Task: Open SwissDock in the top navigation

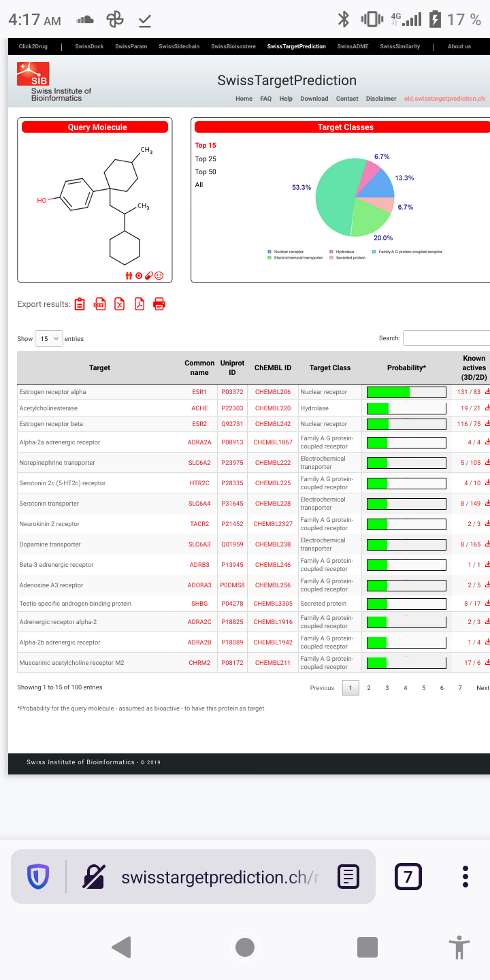Action: pos(90,46)
